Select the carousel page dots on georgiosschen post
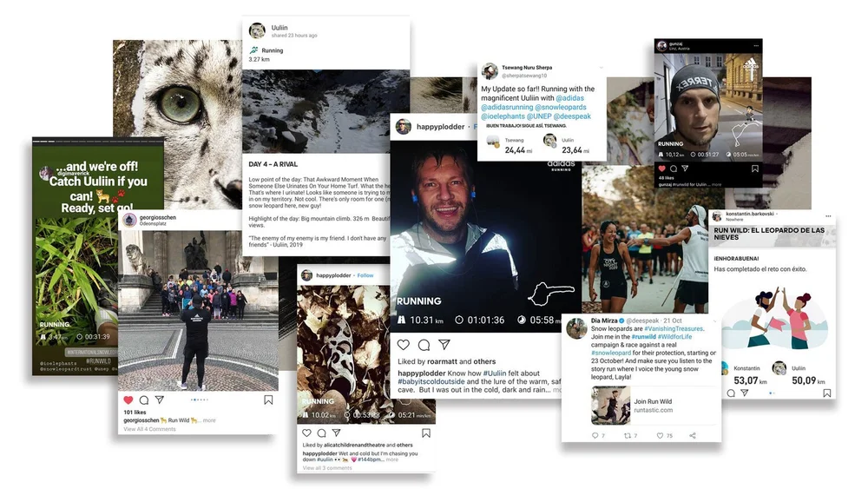This screenshot has height=489, width=868. point(200,400)
